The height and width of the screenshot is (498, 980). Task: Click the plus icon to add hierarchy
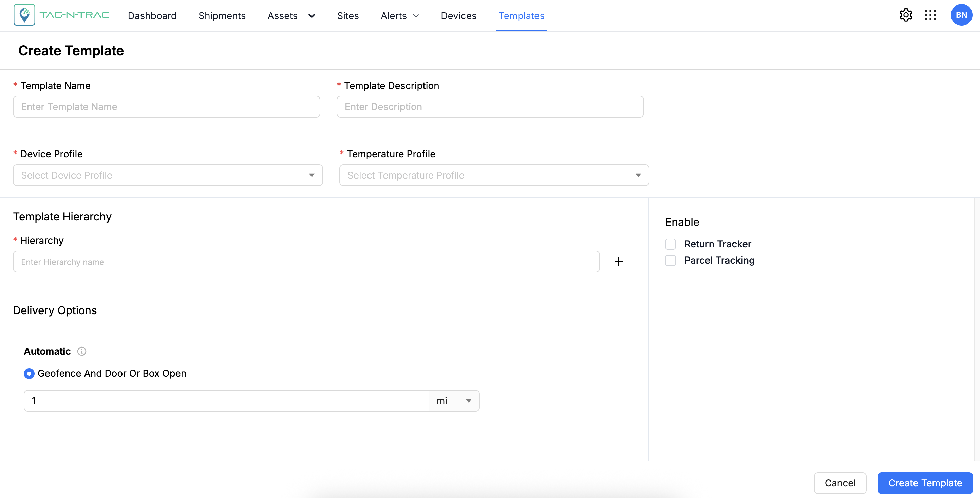618,262
